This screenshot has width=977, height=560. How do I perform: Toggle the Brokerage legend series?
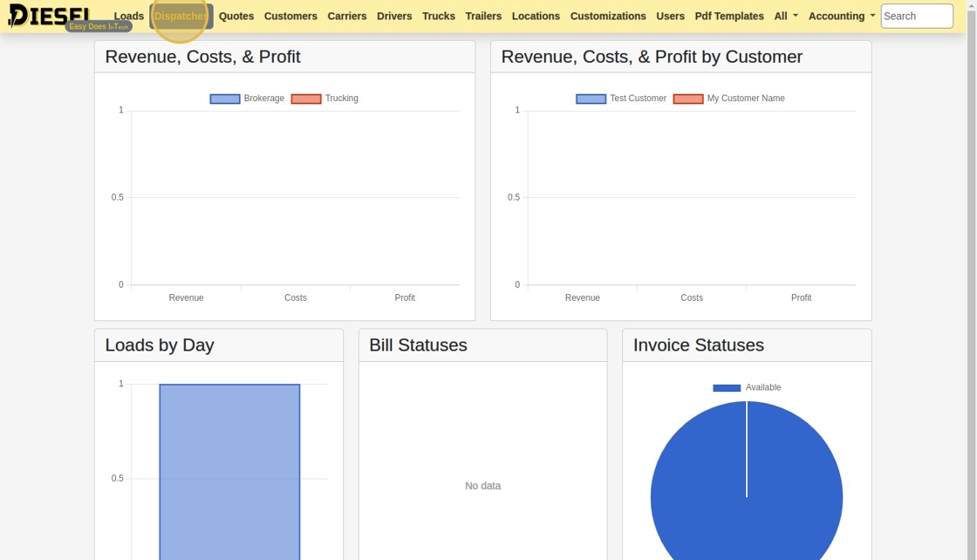coord(248,99)
